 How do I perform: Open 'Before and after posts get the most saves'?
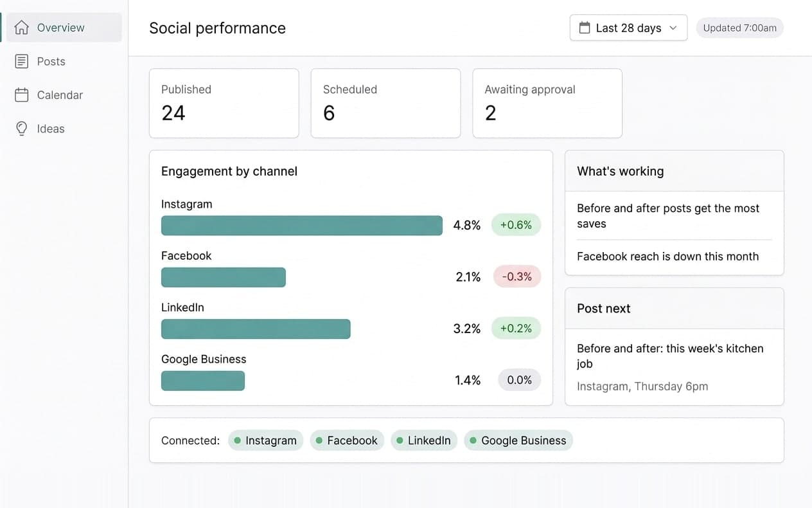click(x=668, y=216)
